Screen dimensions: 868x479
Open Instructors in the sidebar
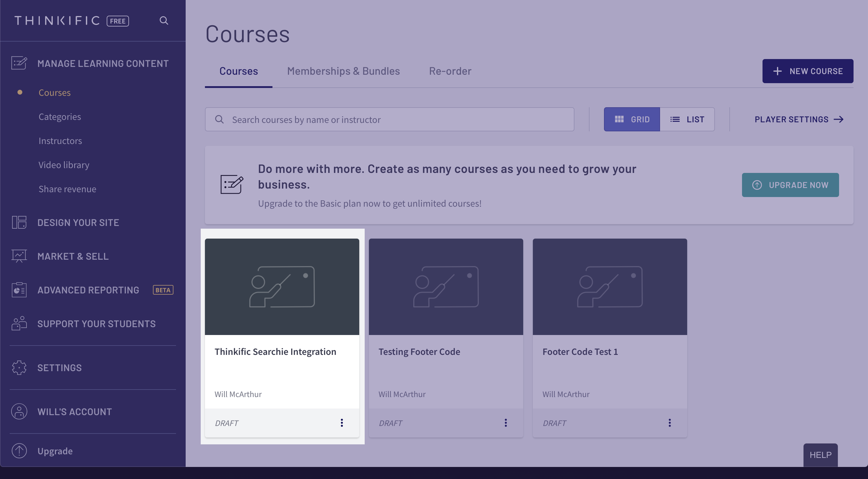[x=60, y=140]
